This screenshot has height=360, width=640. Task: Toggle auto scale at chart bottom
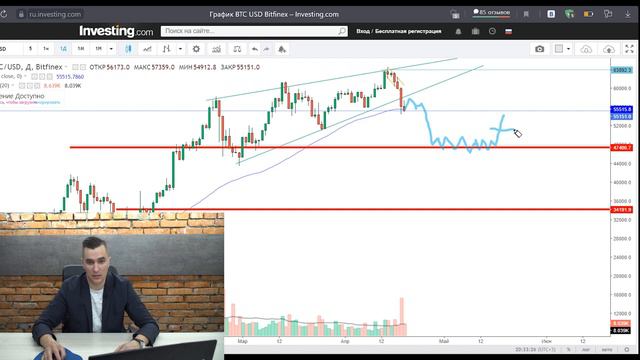(607, 349)
